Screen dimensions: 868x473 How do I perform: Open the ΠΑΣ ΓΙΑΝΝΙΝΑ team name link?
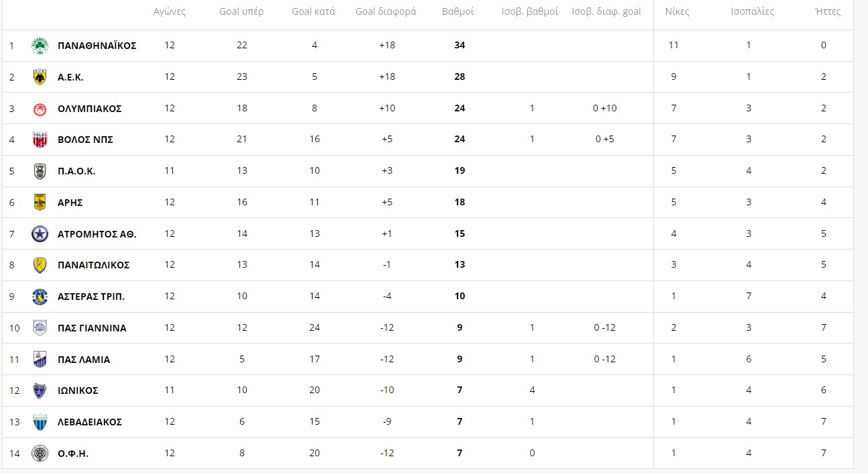pos(92,328)
